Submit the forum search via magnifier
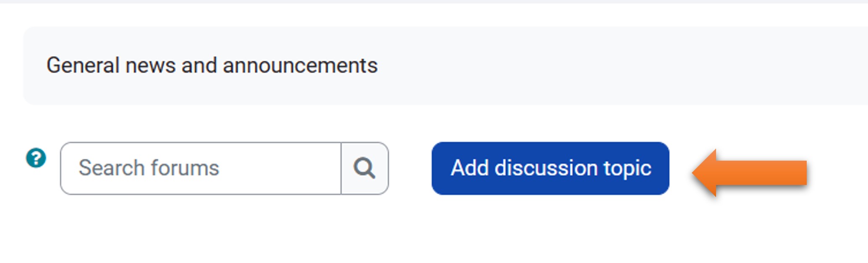The width and height of the screenshot is (868, 263). tap(364, 168)
